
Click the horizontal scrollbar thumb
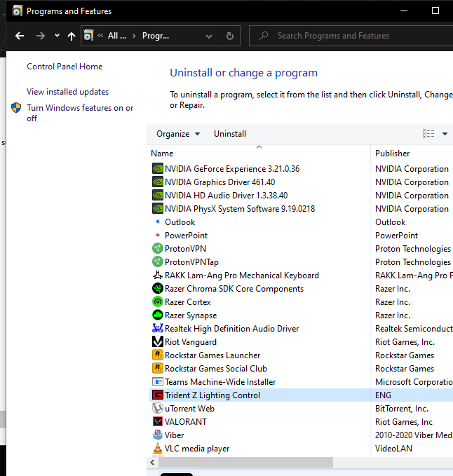pyautogui.click(x=245, y=463)
